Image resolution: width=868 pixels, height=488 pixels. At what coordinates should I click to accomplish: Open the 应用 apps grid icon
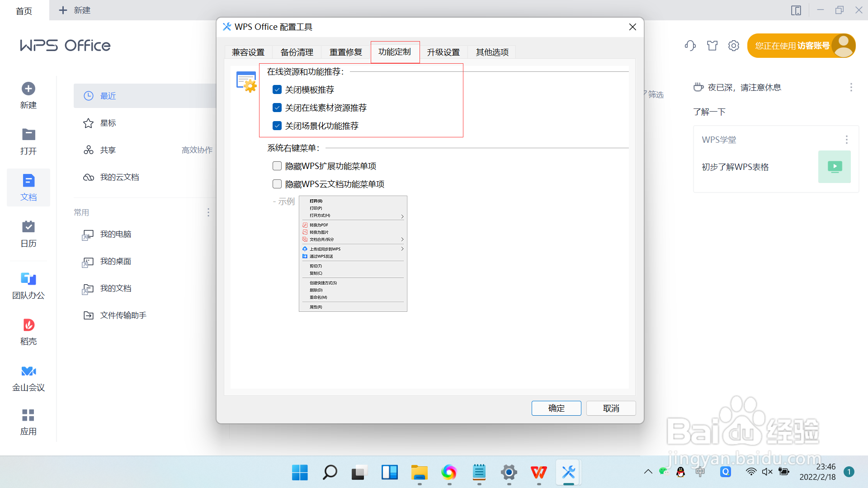(28, 415)
